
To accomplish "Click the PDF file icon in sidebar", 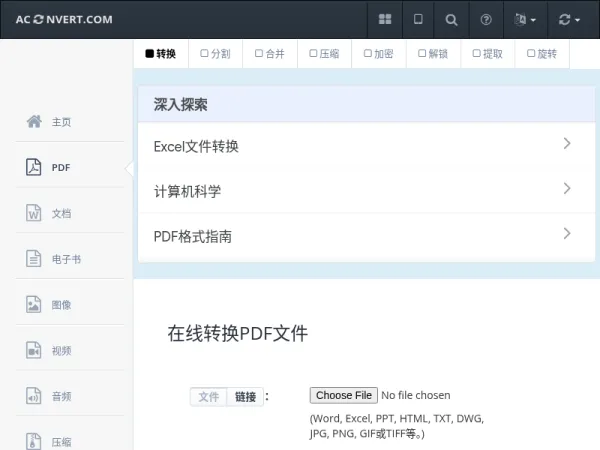I will tap(34, 167).
